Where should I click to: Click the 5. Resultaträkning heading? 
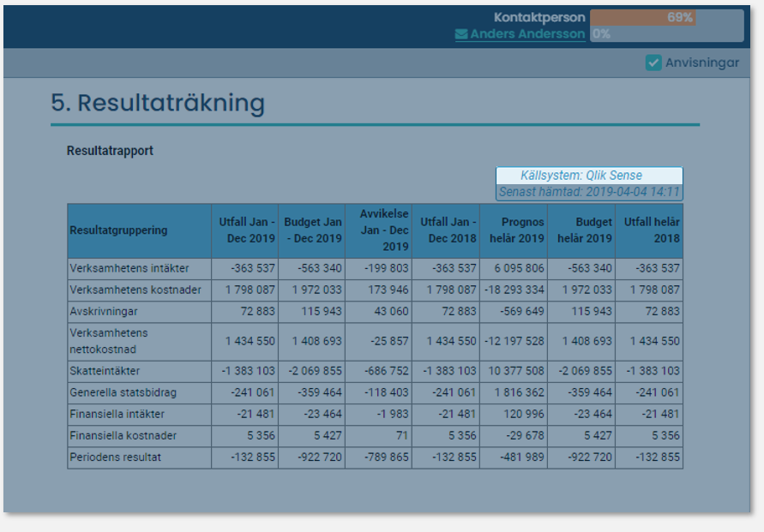[158, 103]
